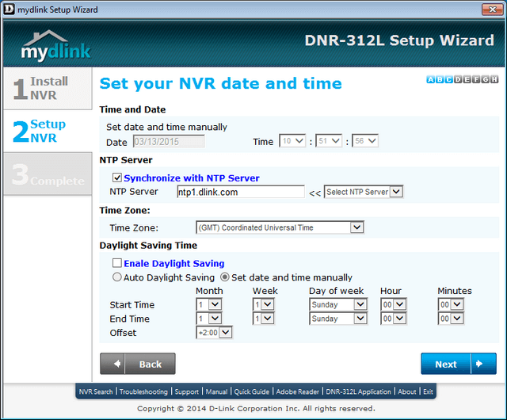Screen dimensions: 507x420
Task: Click the D-Link title bar icon
Action: [9, 9]
